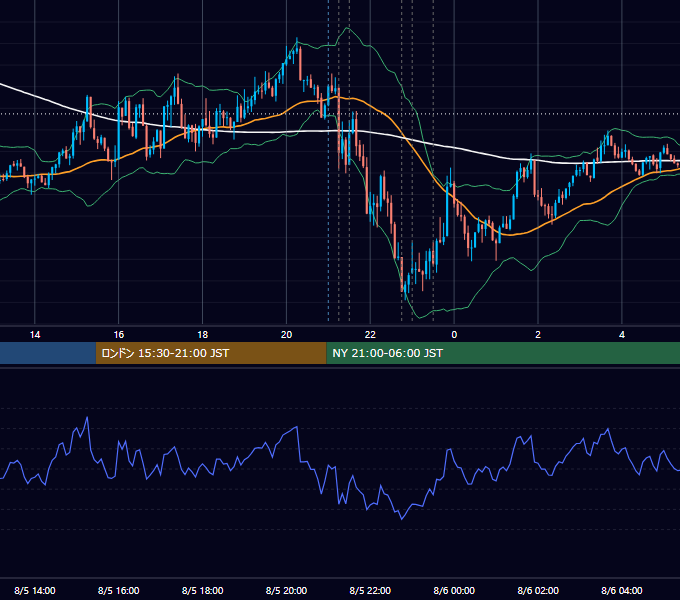This screenshot has width=680, height=600.
Task: Click the 8/5 16:00 date label
Action: 118,590
